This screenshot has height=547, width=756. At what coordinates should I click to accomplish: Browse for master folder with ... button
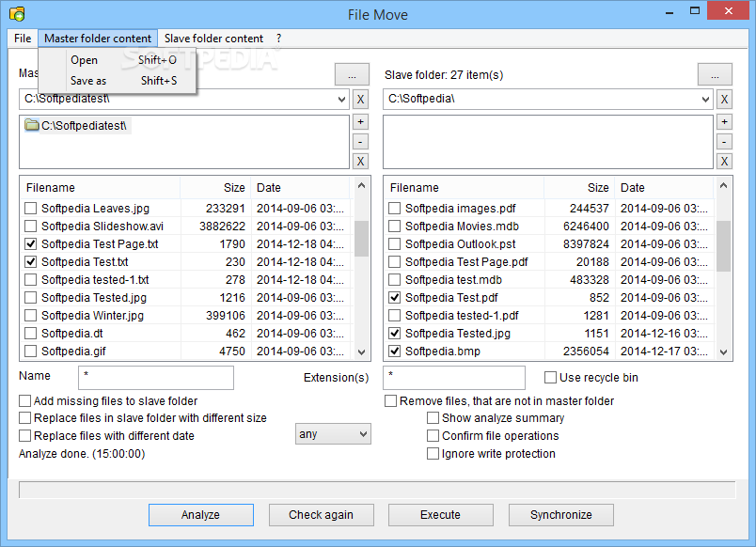(x=352, y=74)
